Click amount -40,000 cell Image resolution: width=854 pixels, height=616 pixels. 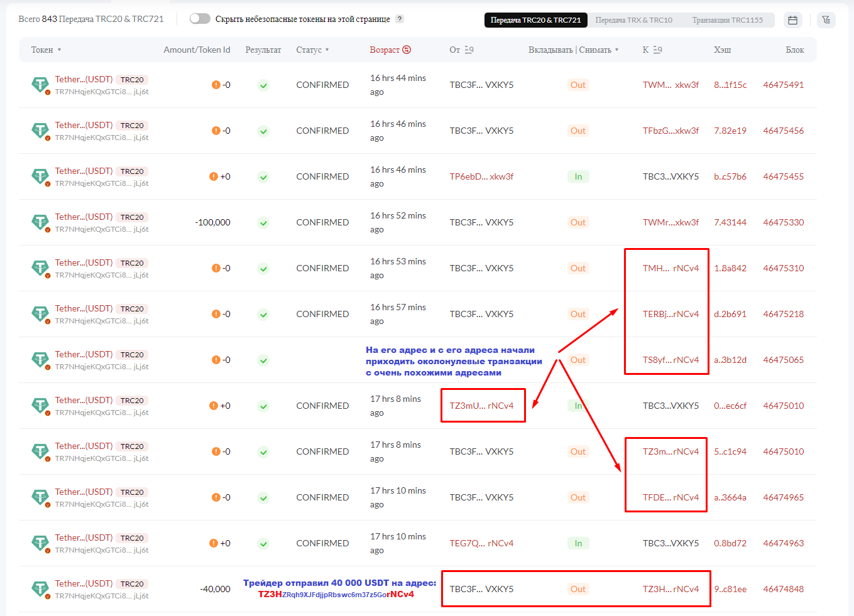pos(215,589)
